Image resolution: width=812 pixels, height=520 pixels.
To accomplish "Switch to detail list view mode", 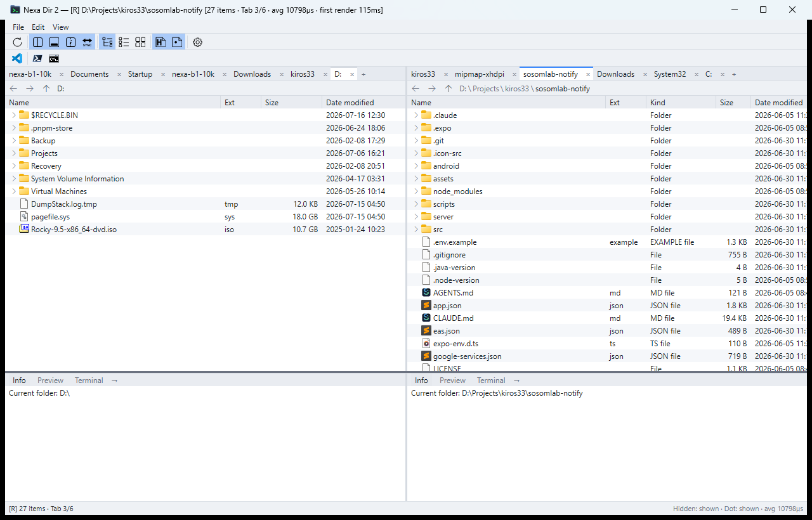I will (x=124, y=42).
